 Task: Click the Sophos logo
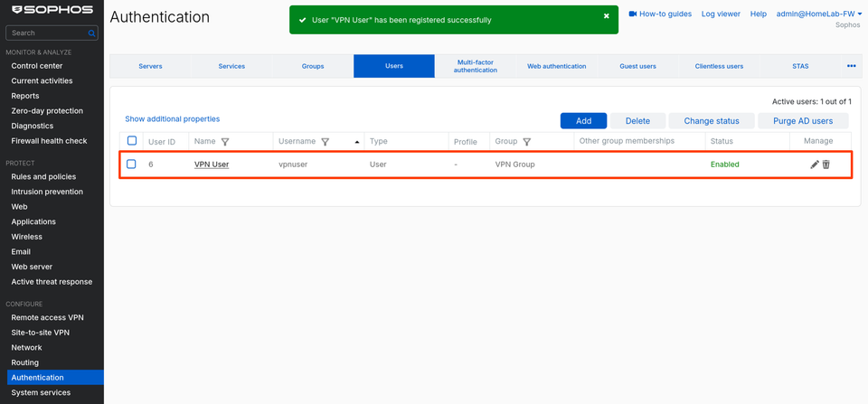click(x=52, y=10)
